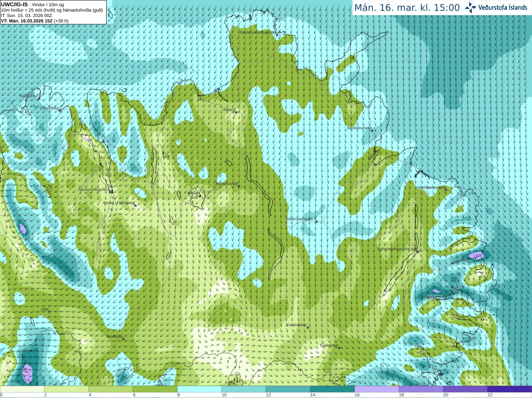
Task: Click the legend value '8'
Action: [x=179, y=395]
